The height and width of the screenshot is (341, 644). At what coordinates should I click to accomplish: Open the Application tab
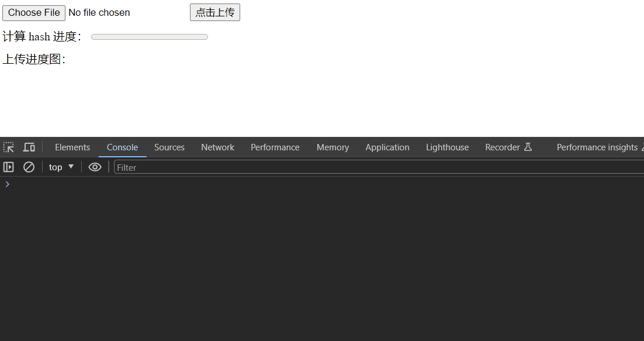coord(387,147)
